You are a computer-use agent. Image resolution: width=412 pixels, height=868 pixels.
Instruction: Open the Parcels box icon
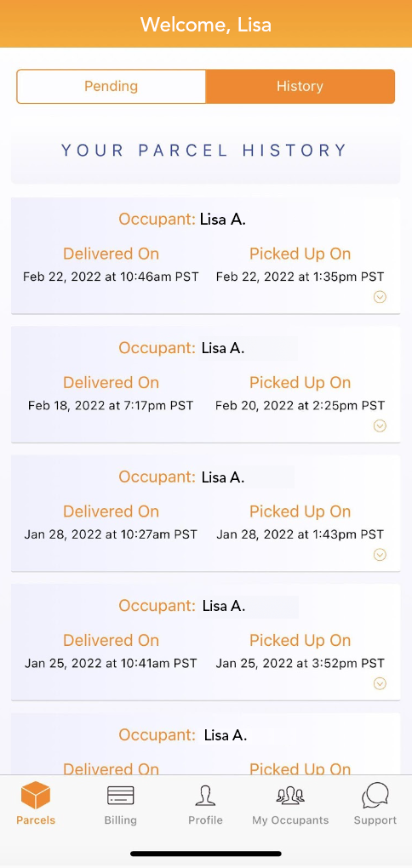(36, 796)
